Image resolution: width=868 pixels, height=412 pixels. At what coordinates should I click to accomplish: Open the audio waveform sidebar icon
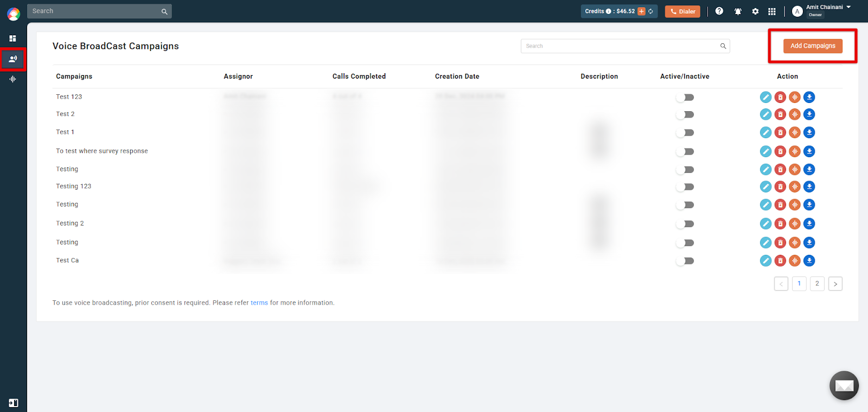click(x=12, y=79)
